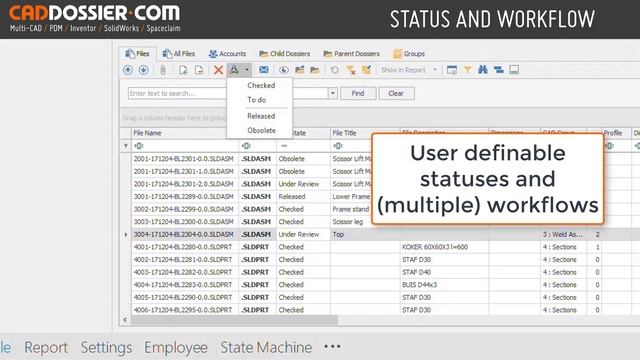Select row 2001-171204-BL2301-1.0.SLDASM
Image resolution: width=640 pixels, height=360 pixels.
click(184, 171)
